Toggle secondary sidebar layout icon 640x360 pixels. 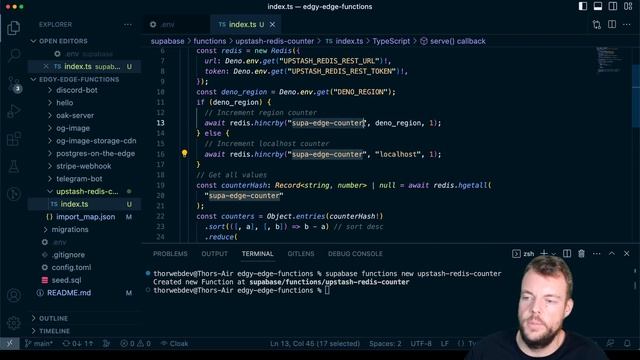tap(613, 6)
